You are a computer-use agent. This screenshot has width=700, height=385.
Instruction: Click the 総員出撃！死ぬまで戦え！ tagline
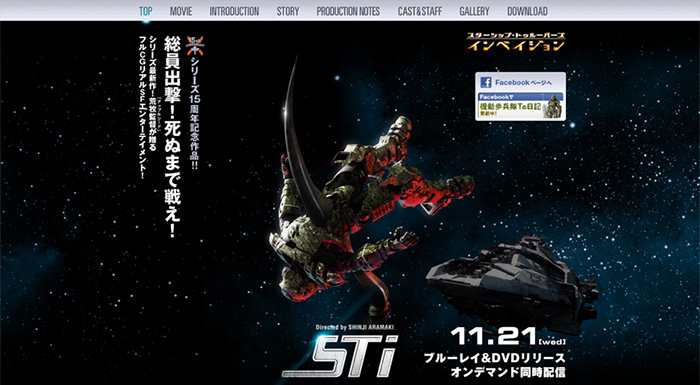click(173, 136)
